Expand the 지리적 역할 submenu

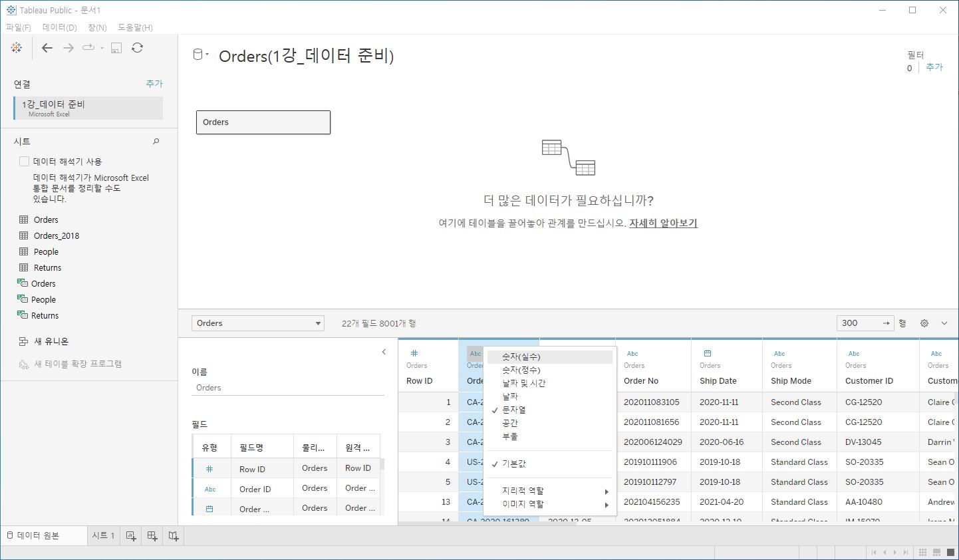(x=549, y=491)
